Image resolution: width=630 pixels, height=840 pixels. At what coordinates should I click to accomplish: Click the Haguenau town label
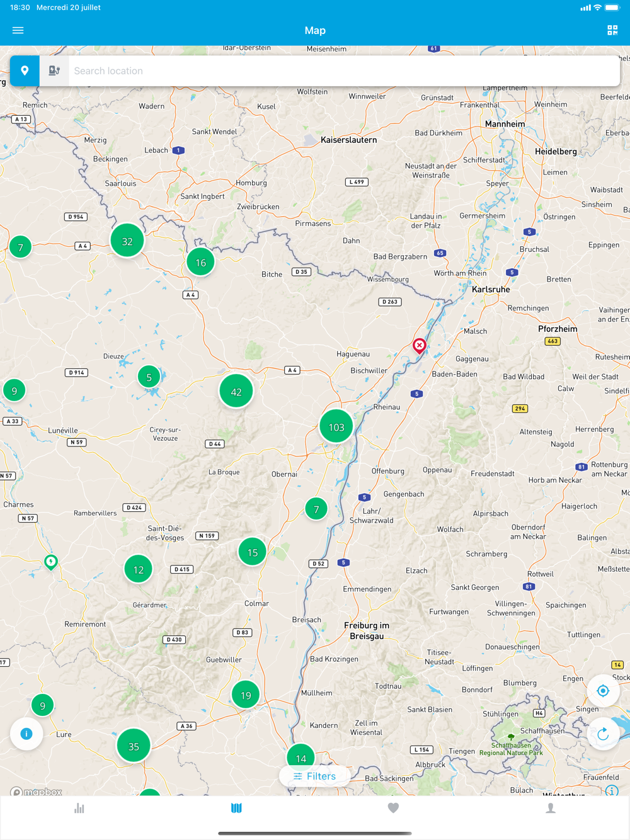353,354
